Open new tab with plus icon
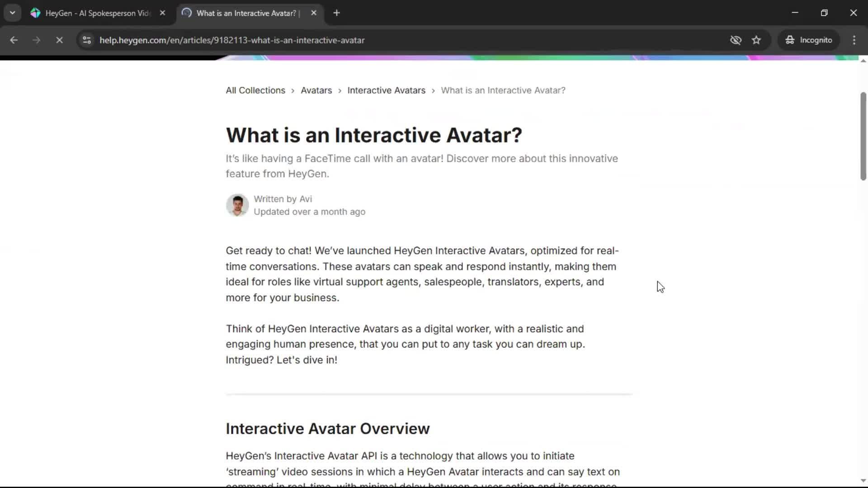This screenshot has height=488, width=868. pyautogui.click(x=336, y=13)
